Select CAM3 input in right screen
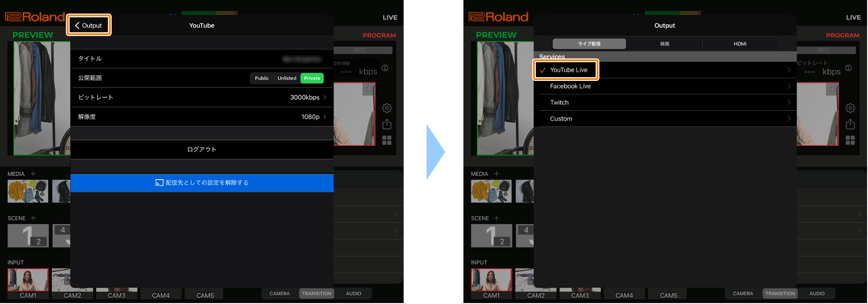868x304 pixels. pos(580,294)
